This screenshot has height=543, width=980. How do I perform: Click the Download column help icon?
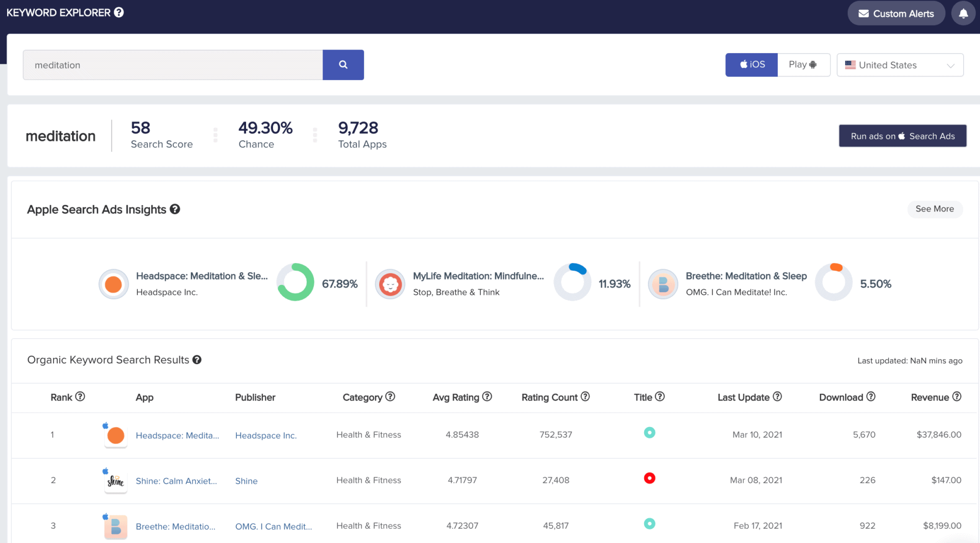pyautogui.click(x=871, y=396)
